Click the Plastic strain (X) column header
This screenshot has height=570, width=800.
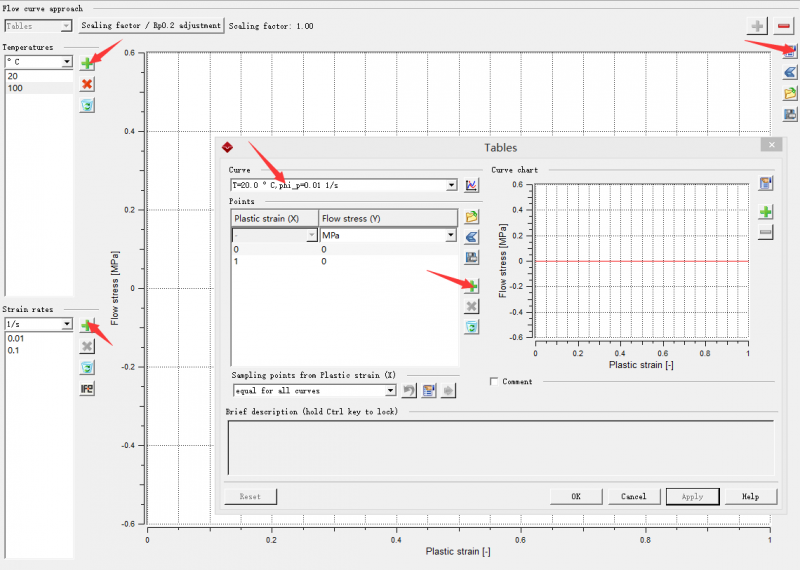click(275, 218)
